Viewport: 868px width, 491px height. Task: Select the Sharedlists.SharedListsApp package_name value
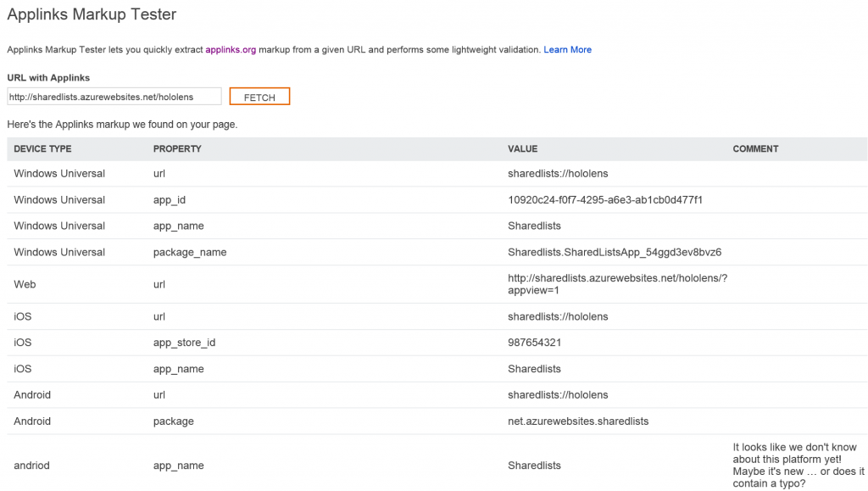pyautogui.click(x=614, y=252)
